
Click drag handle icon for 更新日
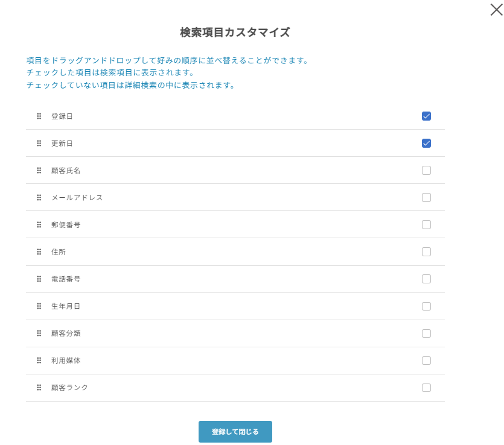click(x=39, y=143)
